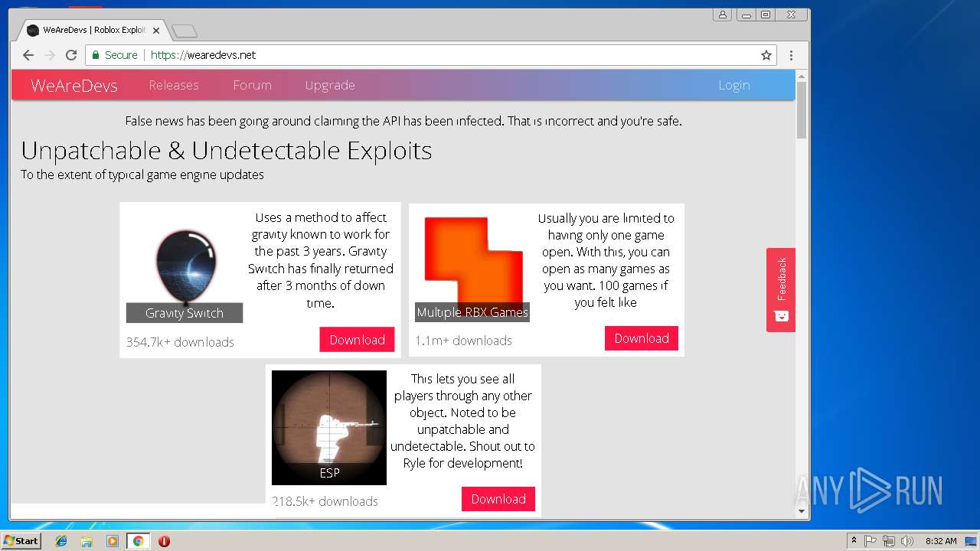The width and height of the screenshot is (980, 551).
Task: Download the Gravity Switch exploit
Action: tap(357, 340)
